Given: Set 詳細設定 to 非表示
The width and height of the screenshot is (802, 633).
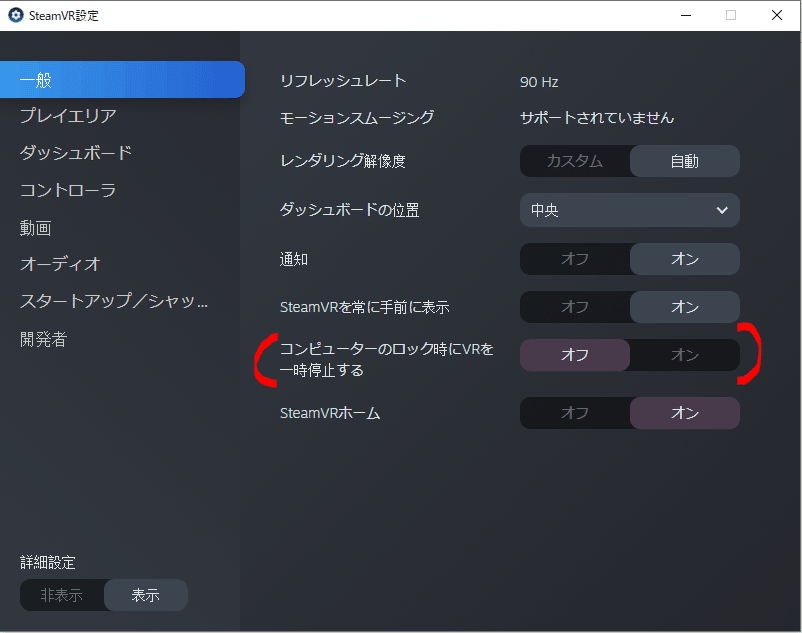Looking at the screenshot, I should click(62, 595).
